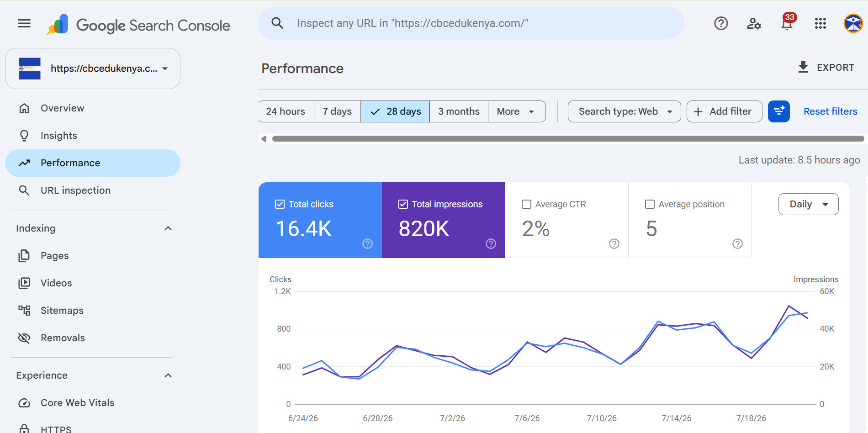868x433 pixels.
Task: Open the Search type: Web dropdown
Action: pyautogui.click(x=624, y=111)
